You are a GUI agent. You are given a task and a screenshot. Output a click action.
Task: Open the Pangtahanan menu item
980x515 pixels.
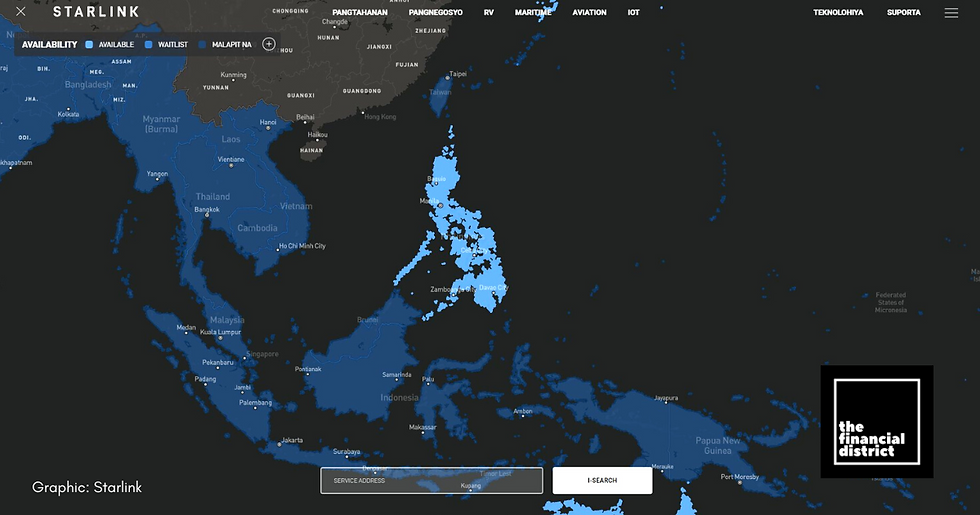point(360,12)
